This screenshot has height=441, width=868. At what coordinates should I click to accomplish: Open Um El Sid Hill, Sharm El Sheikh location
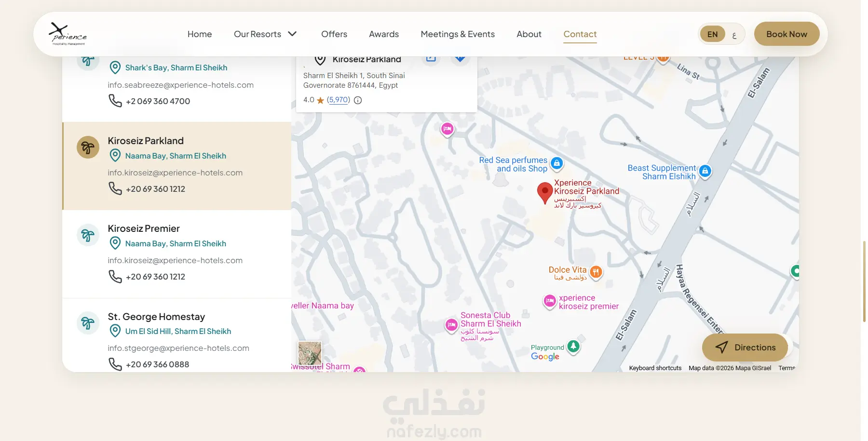click(x=178, y=331)
